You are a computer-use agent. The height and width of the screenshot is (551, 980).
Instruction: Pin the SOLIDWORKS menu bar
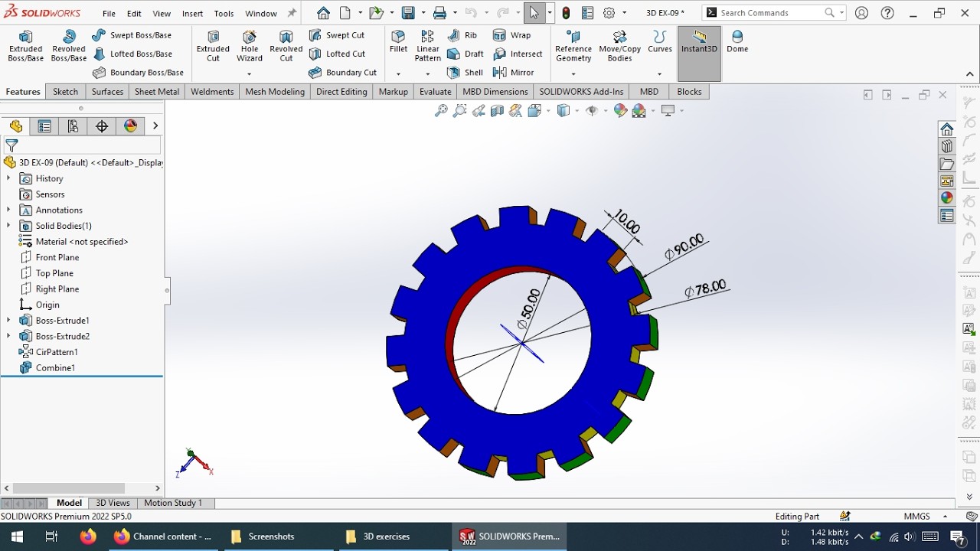click(292, 13)
